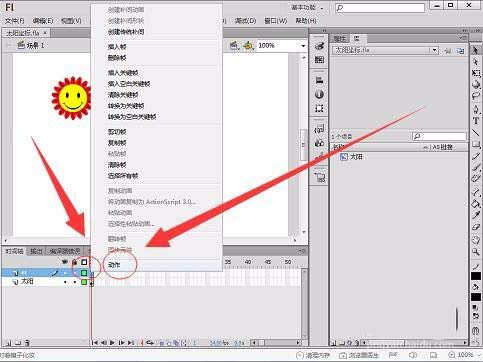
Task: Select the Pen tool
Action: [x=476, y=109]
